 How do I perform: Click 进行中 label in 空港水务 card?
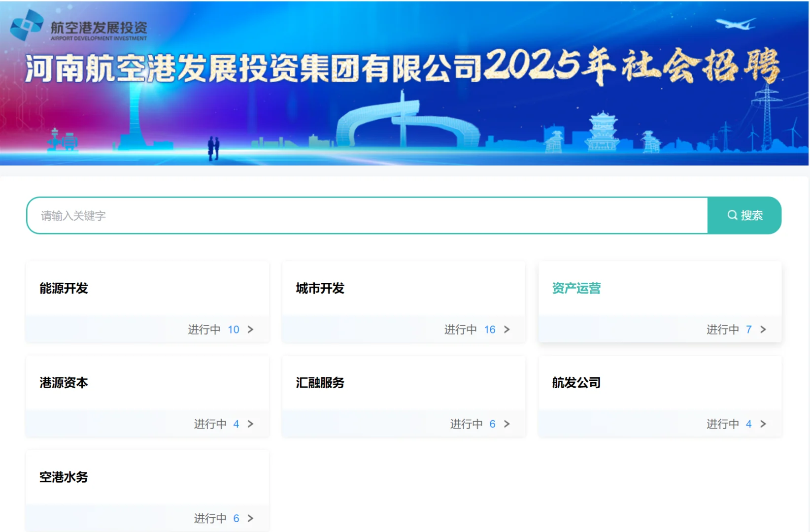(210, 519)
